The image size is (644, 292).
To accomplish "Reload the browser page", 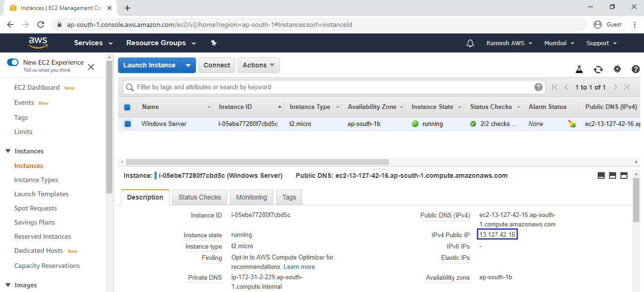I will tap(41, 25).
